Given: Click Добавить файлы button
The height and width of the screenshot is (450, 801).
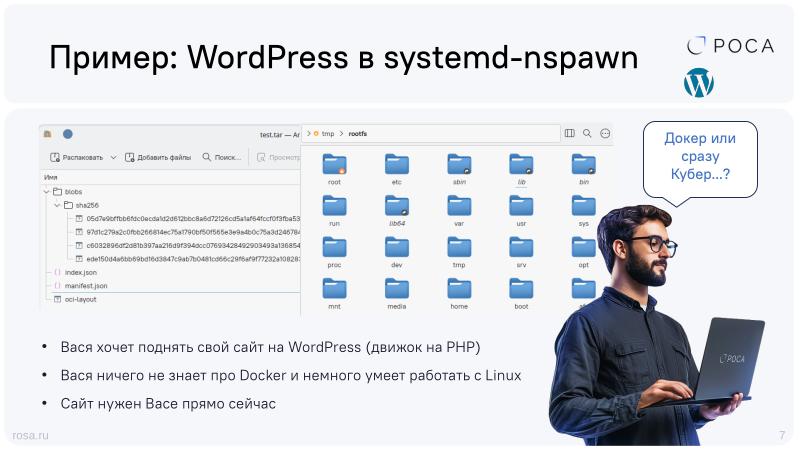Looking at the screenshot, I should 158,157.
